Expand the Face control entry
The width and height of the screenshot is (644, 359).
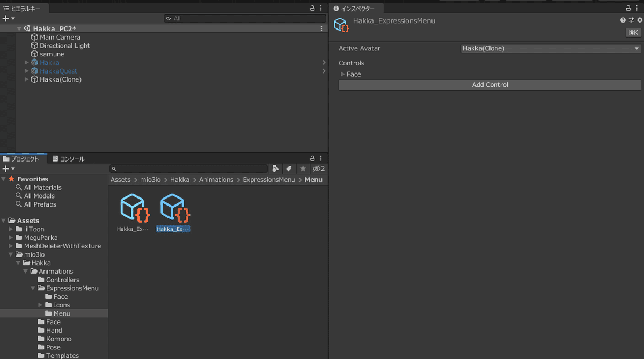click(x=343, y=74)
